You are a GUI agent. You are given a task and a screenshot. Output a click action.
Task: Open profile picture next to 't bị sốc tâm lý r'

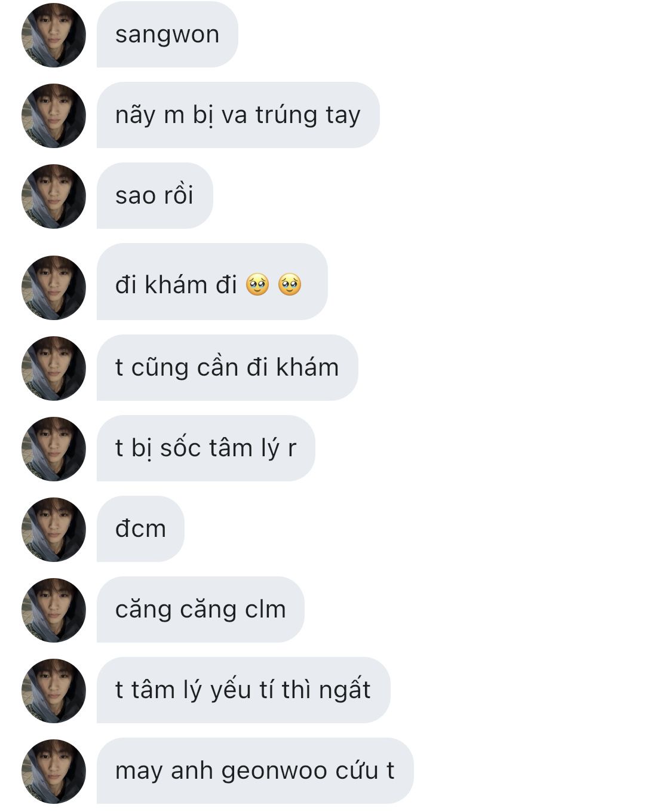pos(54,448)
